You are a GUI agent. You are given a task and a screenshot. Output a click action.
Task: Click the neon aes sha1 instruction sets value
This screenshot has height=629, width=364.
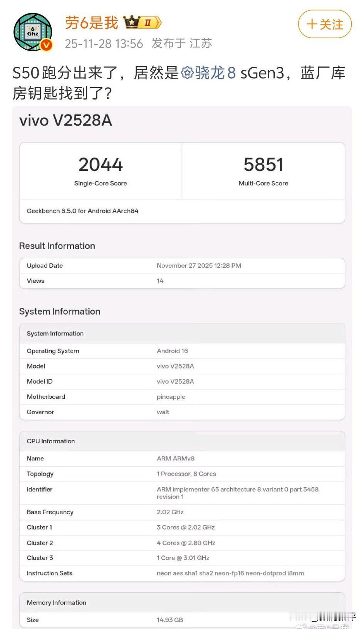click(230, 573)
